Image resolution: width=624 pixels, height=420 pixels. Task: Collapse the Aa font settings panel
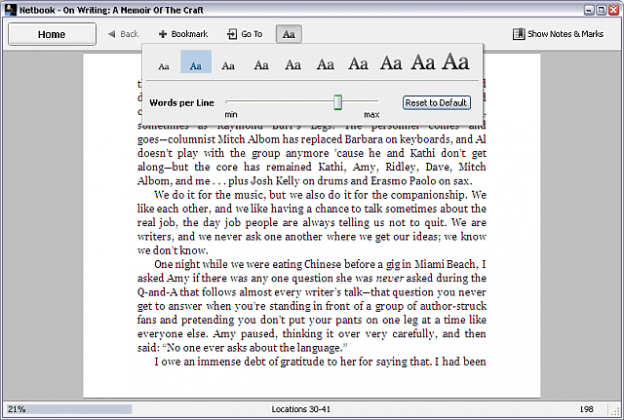click(288, 34)
